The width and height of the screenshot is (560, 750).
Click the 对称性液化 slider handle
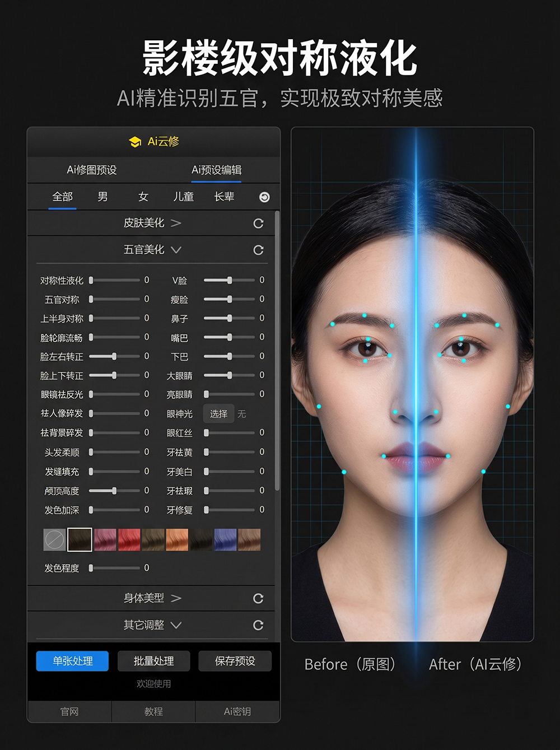point(91,280)
